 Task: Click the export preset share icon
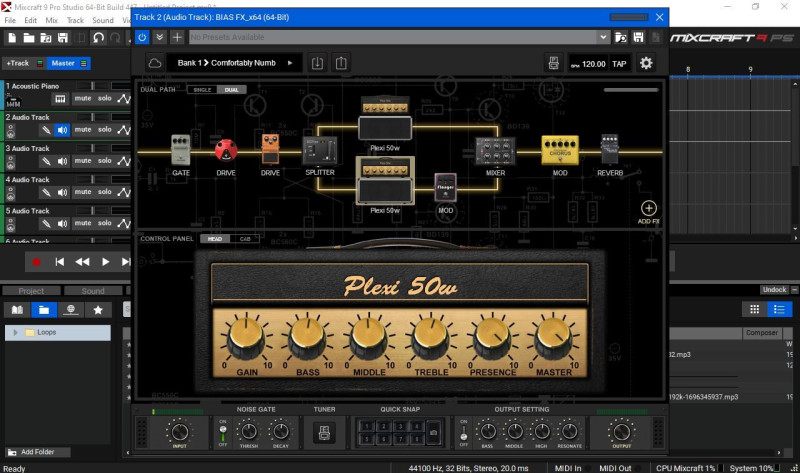point(341,63)
